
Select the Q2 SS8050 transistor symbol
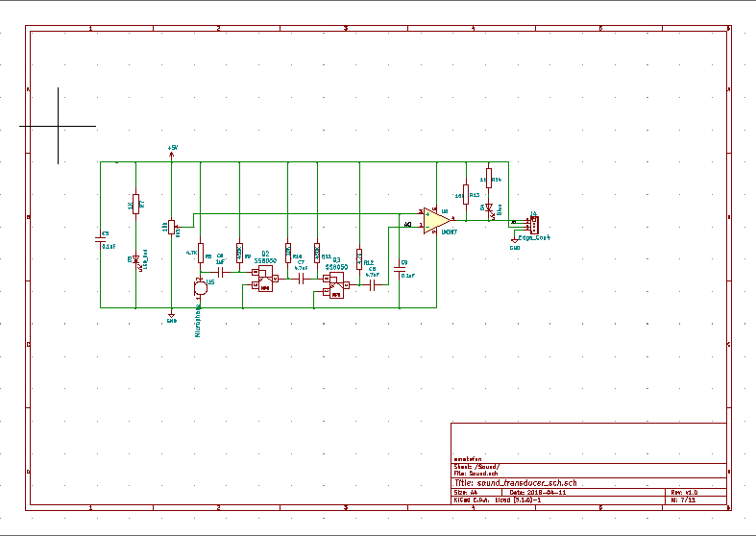(x=265, y=279)
